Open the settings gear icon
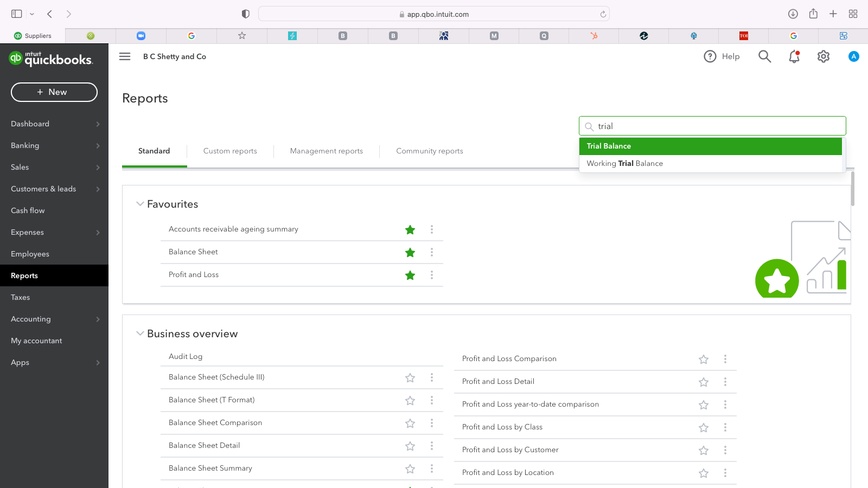Image resolution: width=868 pixels, height=488 pixels. (824, 56)
